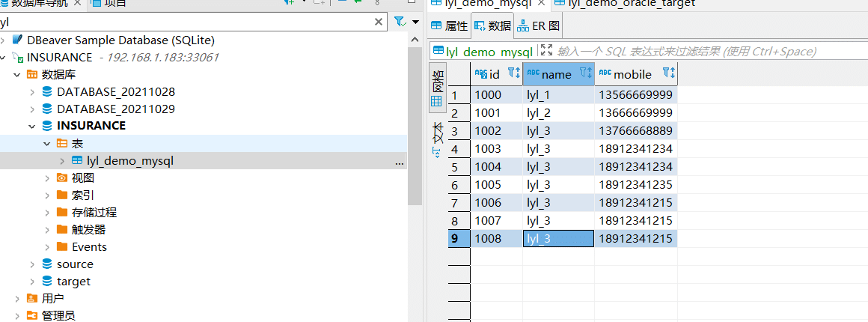Clear the navigator search text
This screenshot has height=322, width=868.
[x=379, y=22]
